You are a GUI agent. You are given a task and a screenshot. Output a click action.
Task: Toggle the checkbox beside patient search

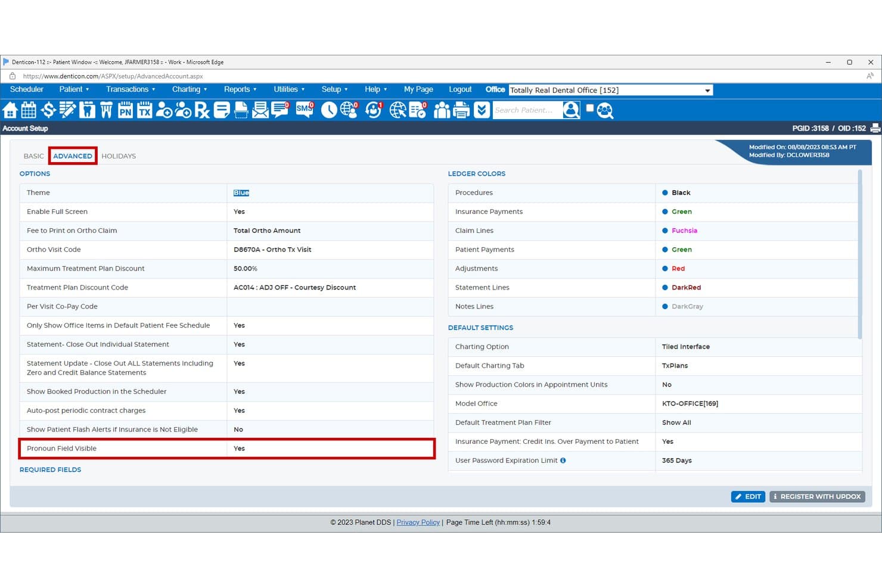tap(589, 108)
